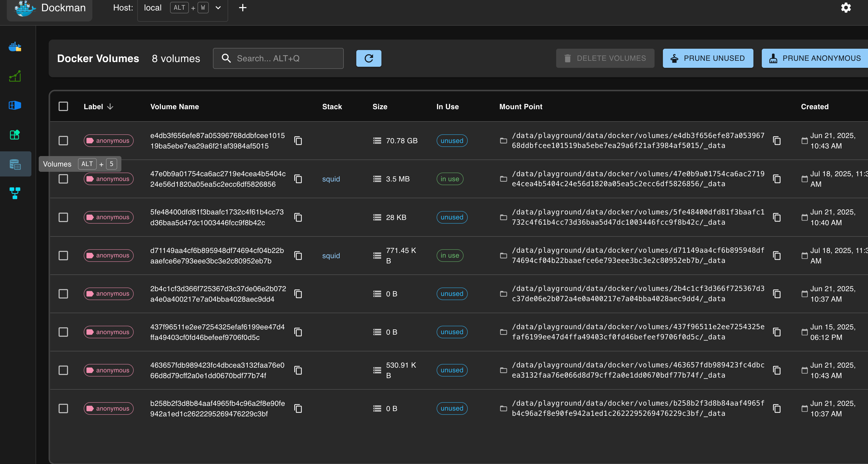The width and height of the screenshot is (868, 464).
Task: Open the networks sidebar icon
Action: point(15,193)
